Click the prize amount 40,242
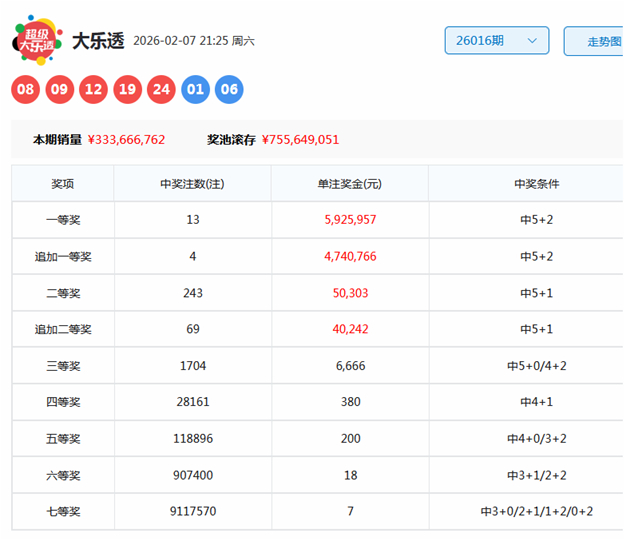 (350, 329)
